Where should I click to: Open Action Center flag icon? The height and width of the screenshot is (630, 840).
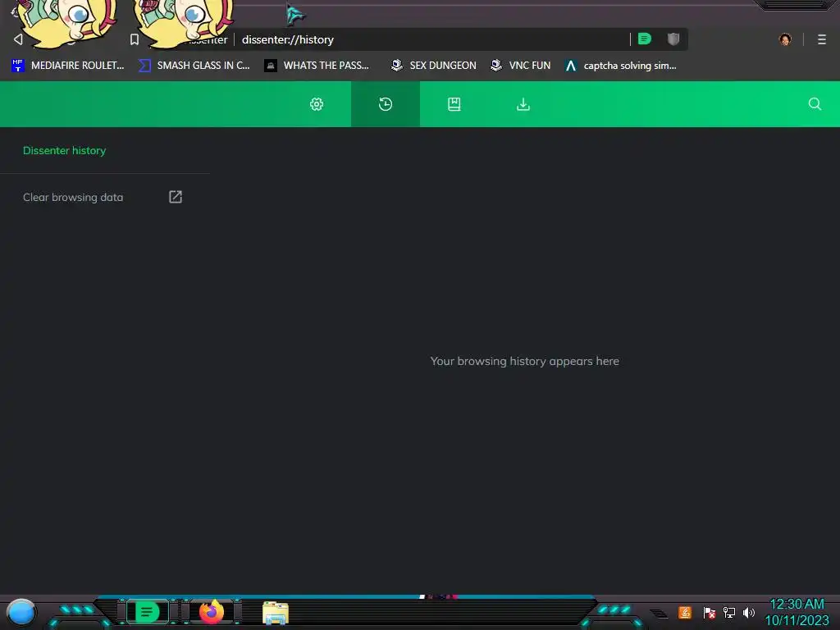(709, 612)
